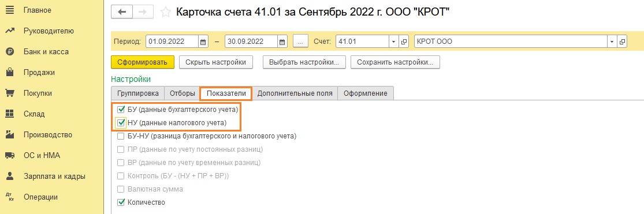644x214 pixels.
Task: Enable the БУ-НУ difference checkbox
Action: point(121,136)
